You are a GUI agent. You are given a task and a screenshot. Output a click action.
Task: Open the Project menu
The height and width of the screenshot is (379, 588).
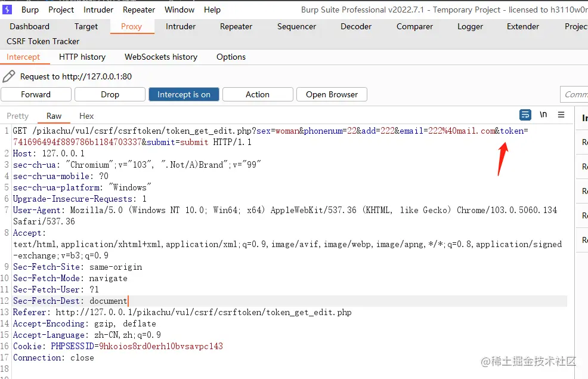click(x=61, y=10)
